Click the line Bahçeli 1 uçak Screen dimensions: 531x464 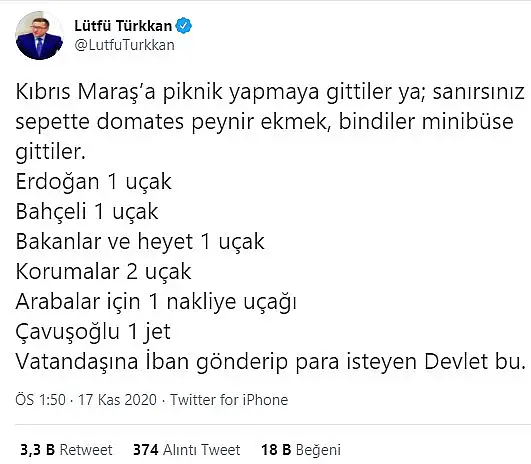coord(87,212)
